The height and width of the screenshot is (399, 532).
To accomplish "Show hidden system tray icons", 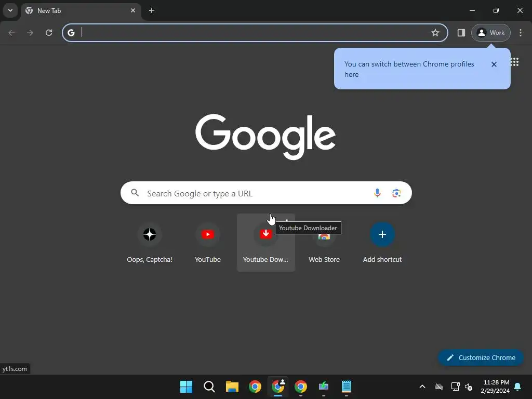I will tap(422, 387).
